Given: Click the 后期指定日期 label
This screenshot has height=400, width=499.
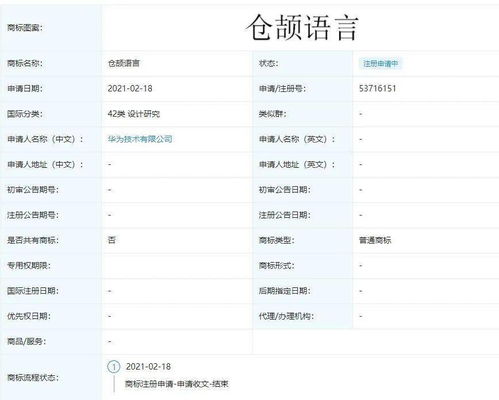Looking at the screenshot, I should (285, 291).
